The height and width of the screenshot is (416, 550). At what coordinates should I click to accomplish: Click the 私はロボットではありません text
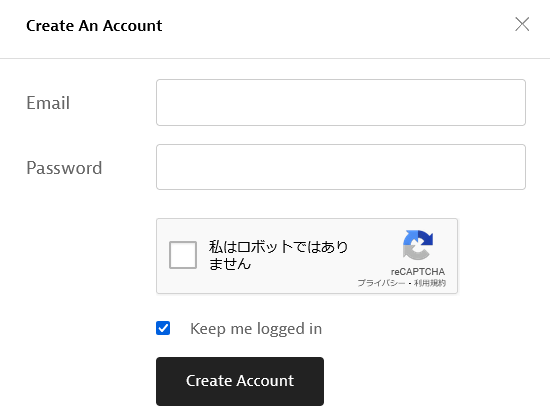278,255
